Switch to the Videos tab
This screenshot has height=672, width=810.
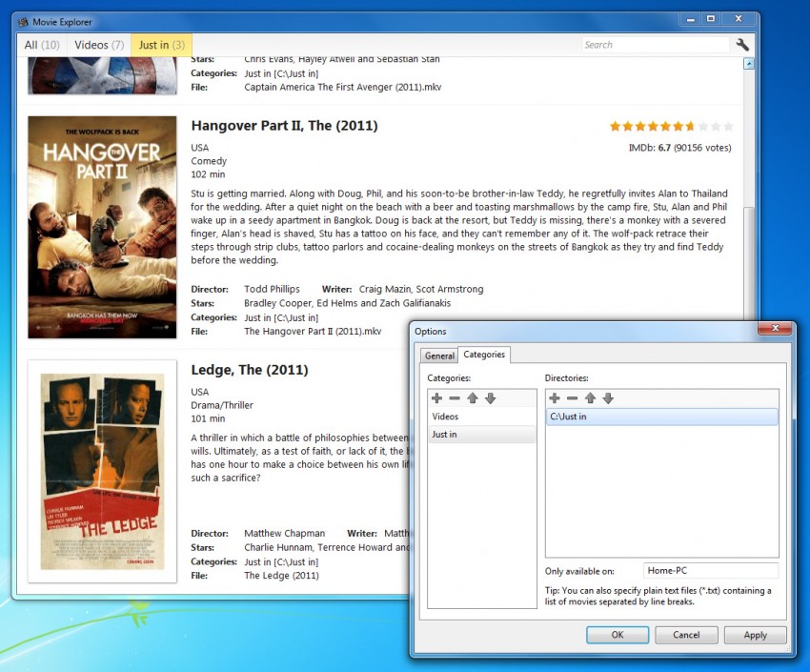[x=99, y=45]
